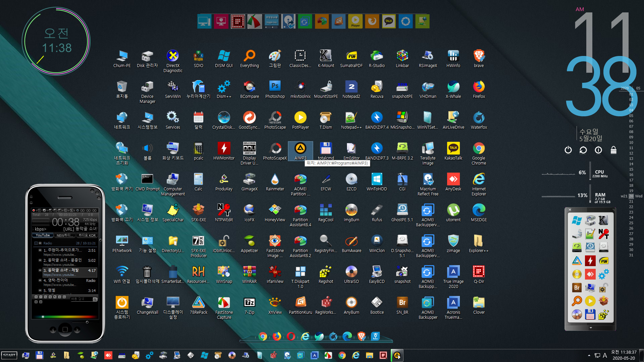The width and height of the screenshot is (644, 362).
Task: Click the AIMP volume slider knob
Action: pos(87,322)
